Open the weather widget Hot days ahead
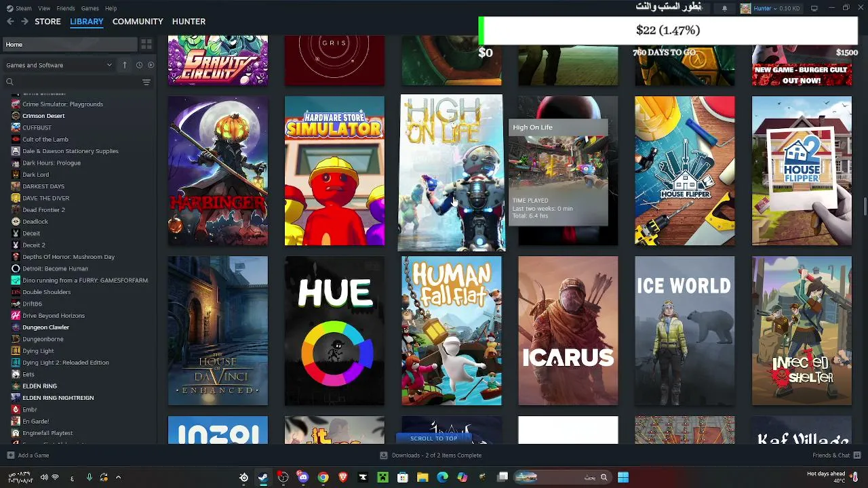Viewport: 868px width, 488px height. click(833, 477)
